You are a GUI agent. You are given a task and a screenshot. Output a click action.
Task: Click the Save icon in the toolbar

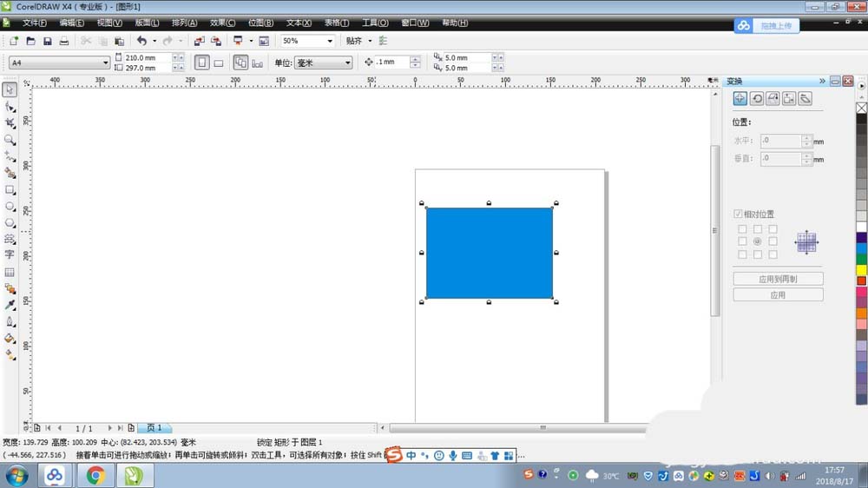click(x=47, y=41)
